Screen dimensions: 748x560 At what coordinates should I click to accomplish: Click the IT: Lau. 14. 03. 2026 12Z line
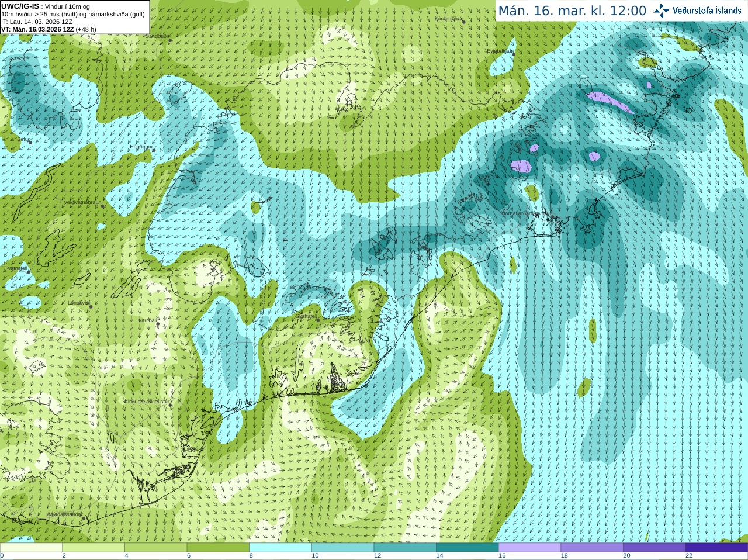tap(37, 22)
